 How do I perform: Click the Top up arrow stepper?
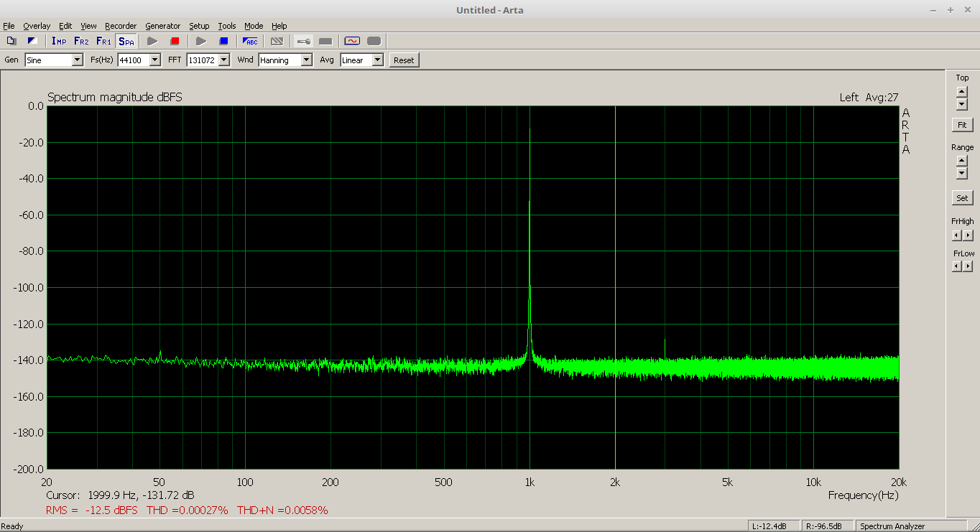(962, 91)
